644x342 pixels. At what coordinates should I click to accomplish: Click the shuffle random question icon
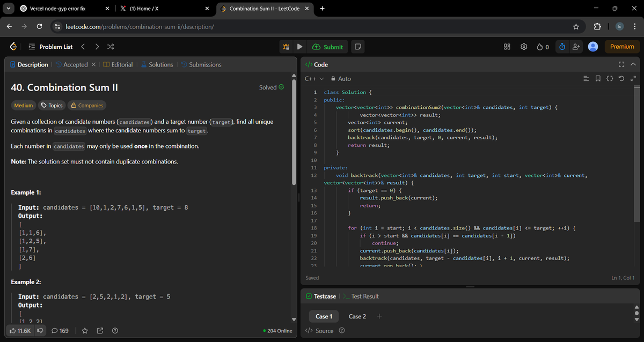[x=111, y=47]
